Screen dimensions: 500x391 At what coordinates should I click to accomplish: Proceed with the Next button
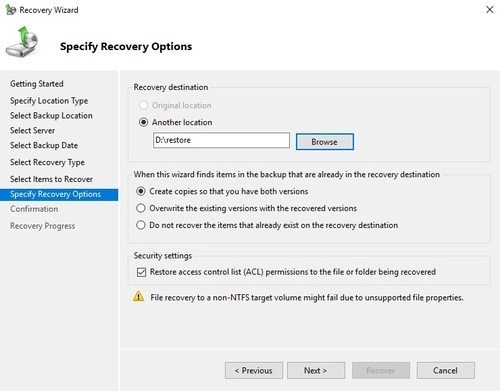tap(316, 370)
